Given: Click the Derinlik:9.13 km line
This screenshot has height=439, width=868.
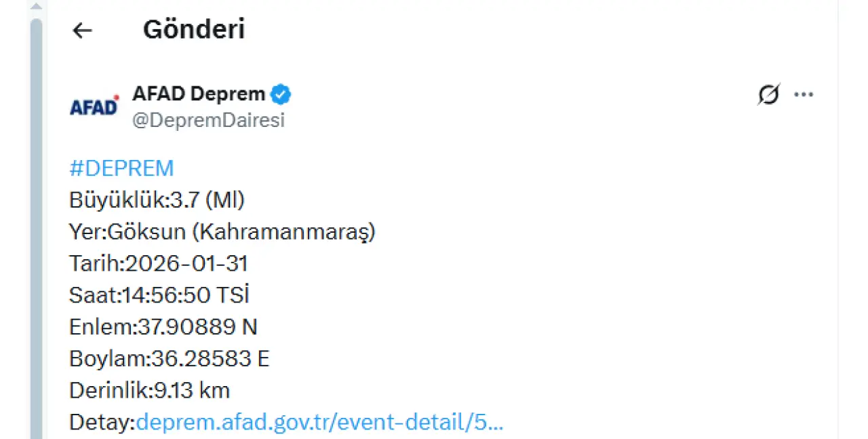Looking at the screenshot, I should 149,391.
